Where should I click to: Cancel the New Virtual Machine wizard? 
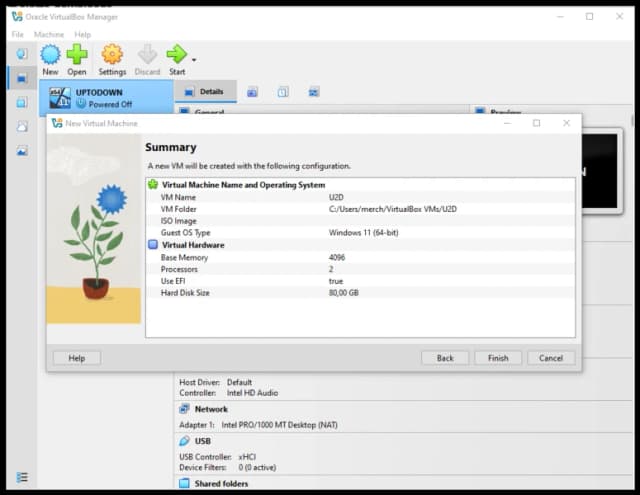point(551,358)
